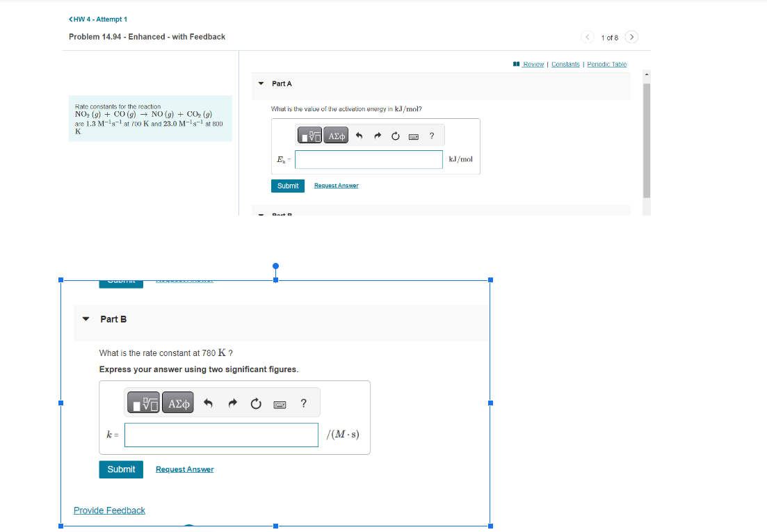Reset the Part A answer field
Viewport: 767px width, 532px height.
click(x=395, y=136)
